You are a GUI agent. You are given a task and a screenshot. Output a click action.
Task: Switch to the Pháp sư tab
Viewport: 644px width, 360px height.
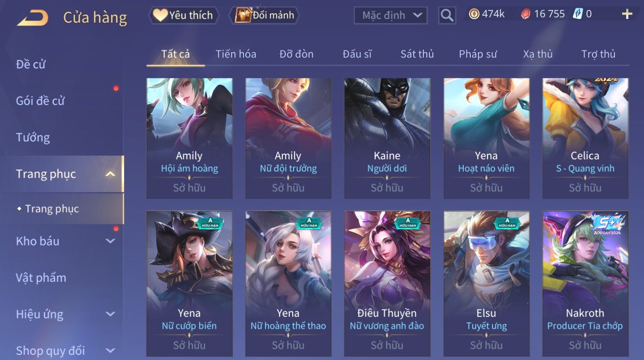[x=478, y=54]
